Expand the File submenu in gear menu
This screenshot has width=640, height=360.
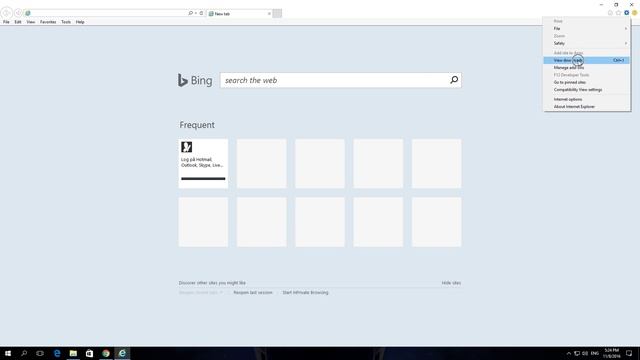click(x=587, y=29)
